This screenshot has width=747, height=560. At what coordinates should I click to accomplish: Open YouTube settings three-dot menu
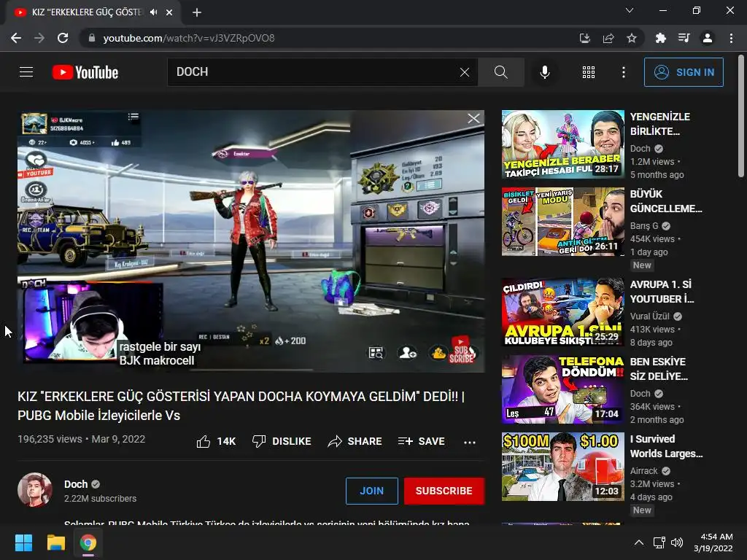[623, 72]
